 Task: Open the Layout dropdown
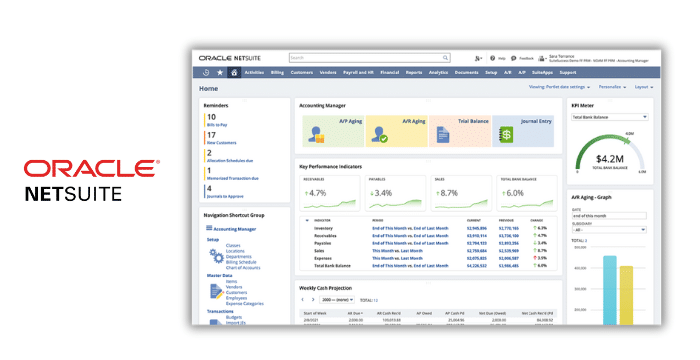[x=644, y=87]
